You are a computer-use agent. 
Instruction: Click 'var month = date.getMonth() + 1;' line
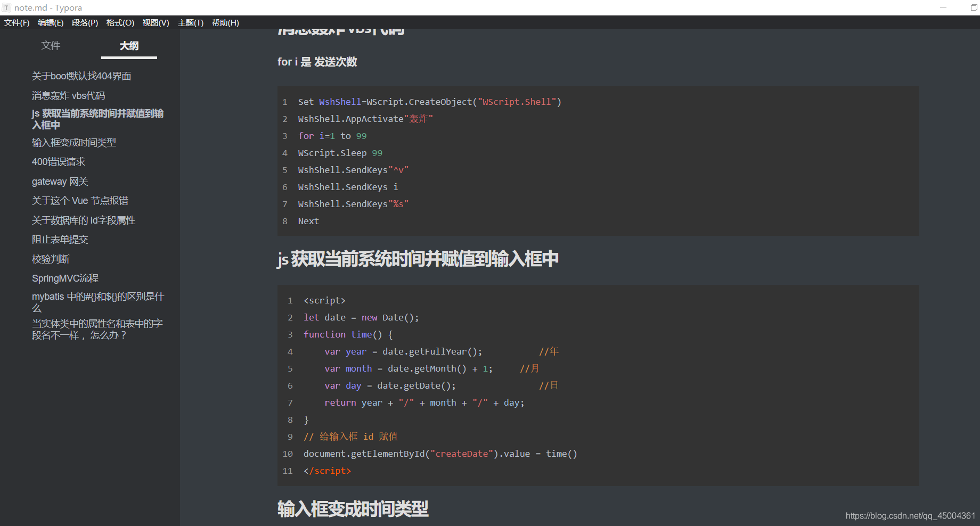click(409, 368)
